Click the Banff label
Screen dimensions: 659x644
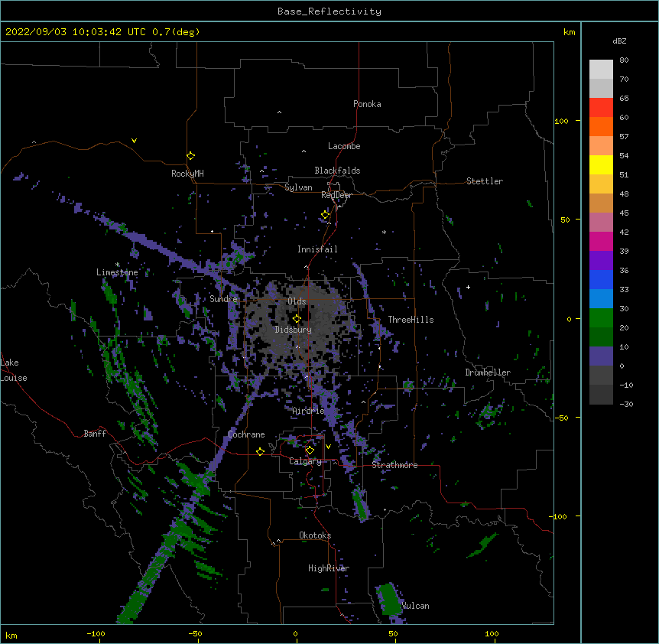(x=95, y=434)
